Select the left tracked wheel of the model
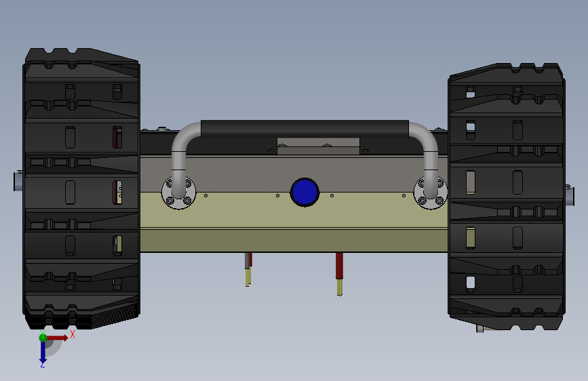Image resolution: width=588 pixels, height=381 pixels. pyautogui.click(x=81, y=188)
